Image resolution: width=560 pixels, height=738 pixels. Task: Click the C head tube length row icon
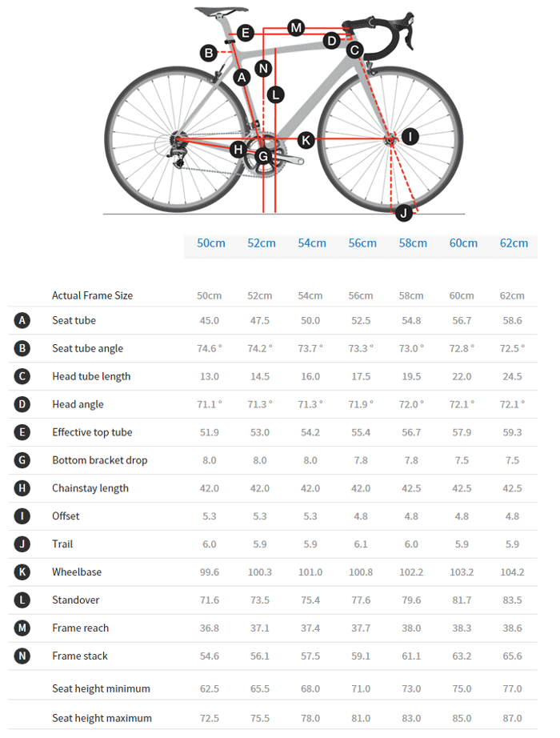22,377
